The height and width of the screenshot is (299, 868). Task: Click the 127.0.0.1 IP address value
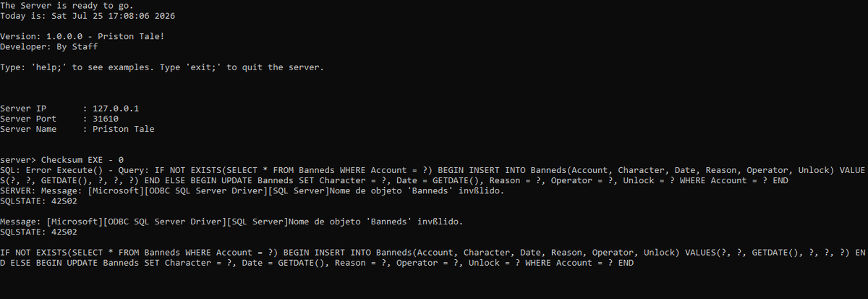tap(116, 109)
